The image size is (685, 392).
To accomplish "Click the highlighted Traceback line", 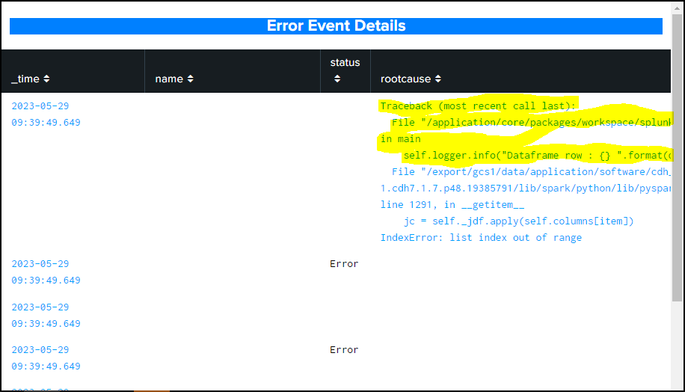I will point(478,106).
